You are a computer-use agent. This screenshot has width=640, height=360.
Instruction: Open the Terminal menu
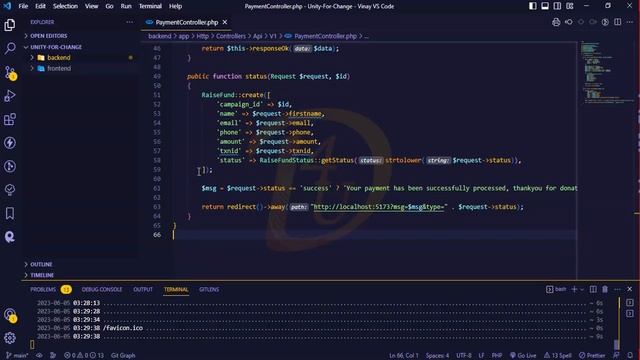150,6
